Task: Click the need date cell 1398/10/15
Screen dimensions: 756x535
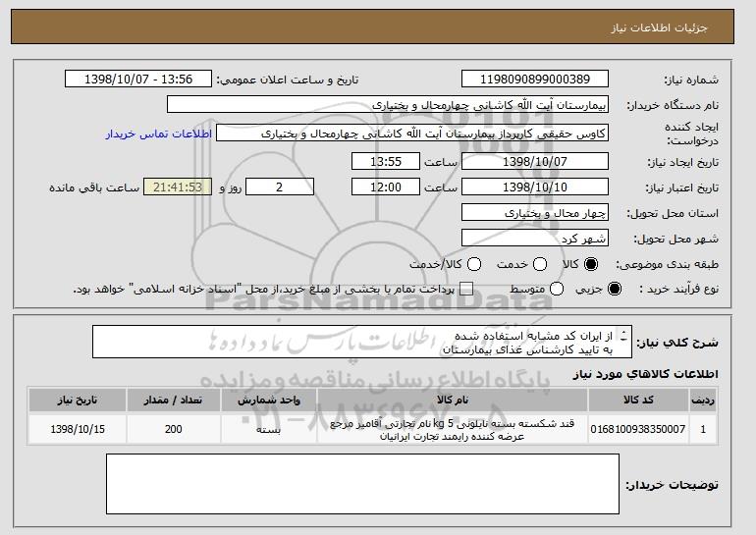Action: point(78,429)
